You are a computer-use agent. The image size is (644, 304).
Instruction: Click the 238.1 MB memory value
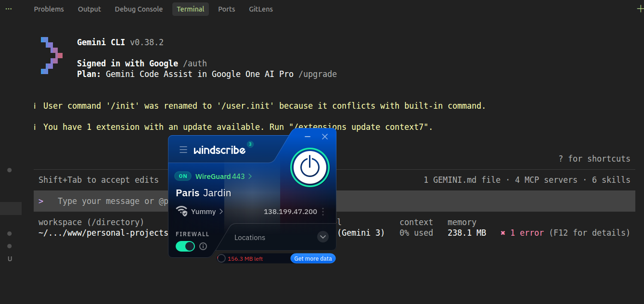467,233
